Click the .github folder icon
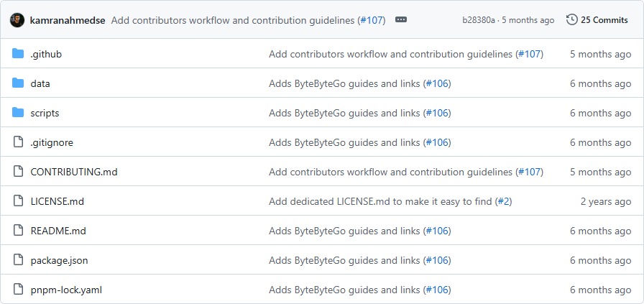 [19, 54]
